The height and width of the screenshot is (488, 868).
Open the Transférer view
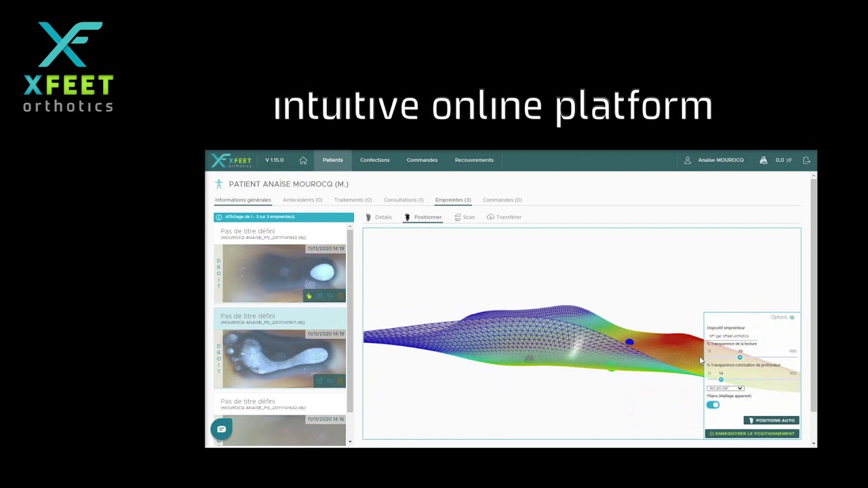coord(504,218)
